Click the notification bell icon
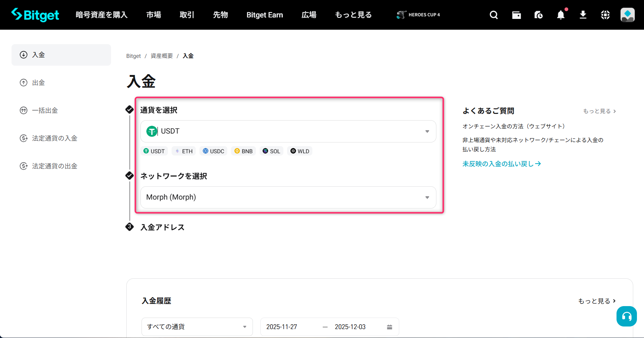The image size is (644, 338). (561, 15)
